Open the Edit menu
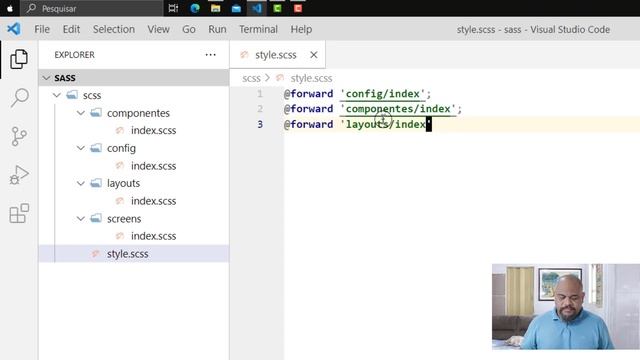Image resolution: width=640 pixels, height=360 pixels. click(71, 29)
